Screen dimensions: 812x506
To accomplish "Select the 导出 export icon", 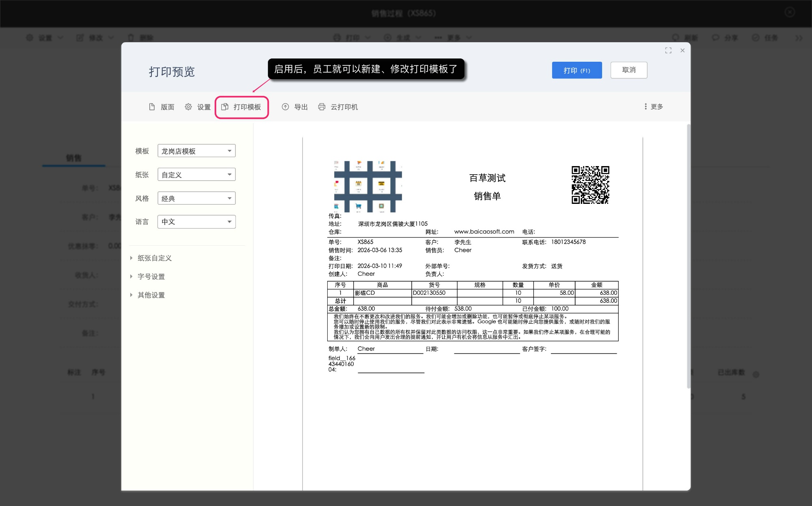I will [x=295, y=107].
